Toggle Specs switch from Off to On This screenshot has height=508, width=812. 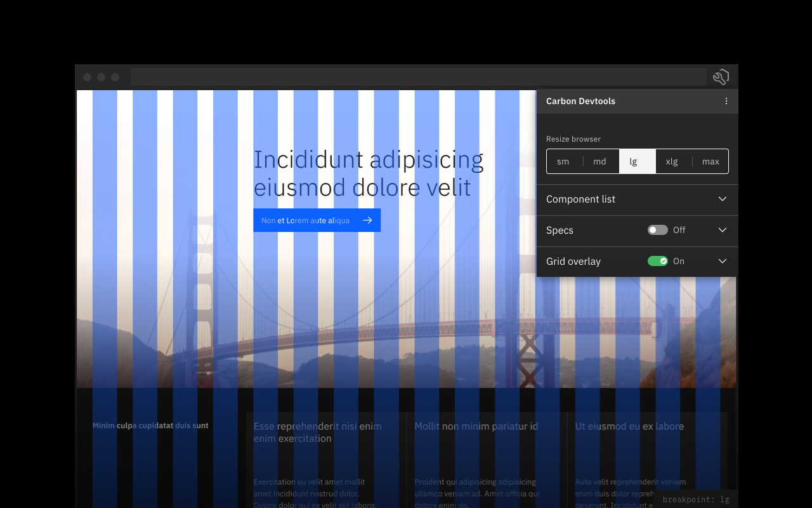tap(658, 230)
